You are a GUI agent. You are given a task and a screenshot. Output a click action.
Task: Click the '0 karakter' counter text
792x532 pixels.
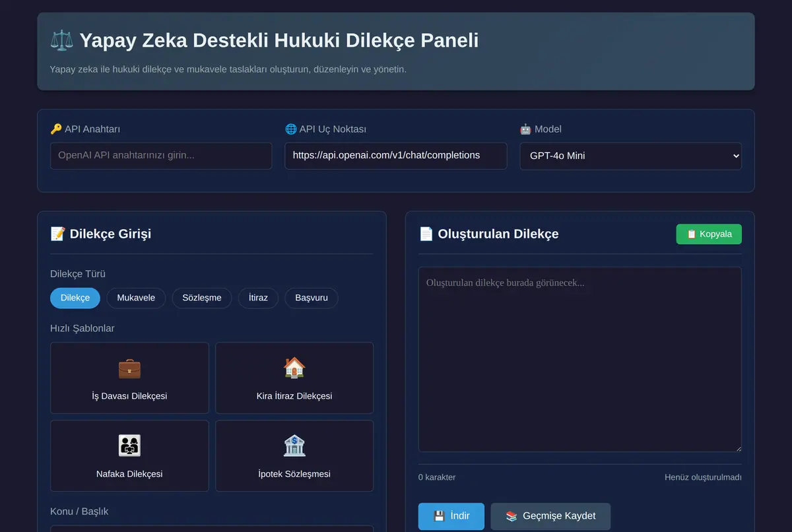pos(437,477)
